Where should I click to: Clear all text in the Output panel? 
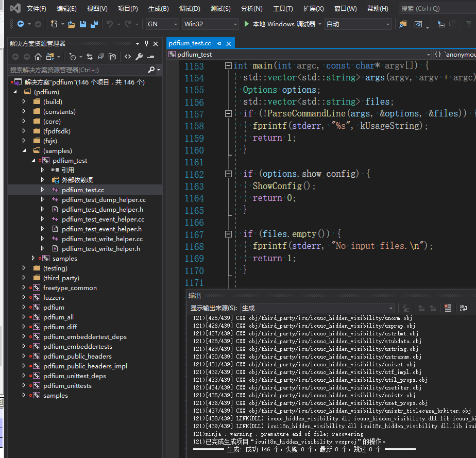(448, 308)
